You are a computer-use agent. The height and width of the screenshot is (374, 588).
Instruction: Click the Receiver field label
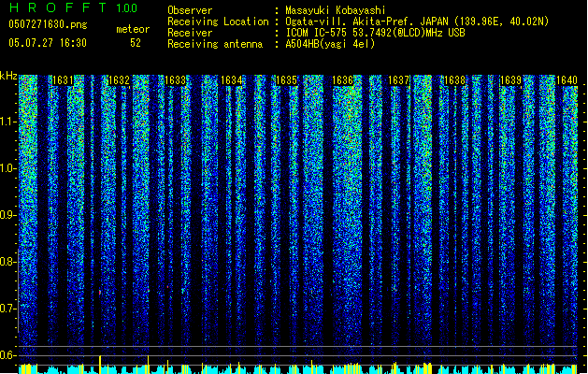click(190, 33)
